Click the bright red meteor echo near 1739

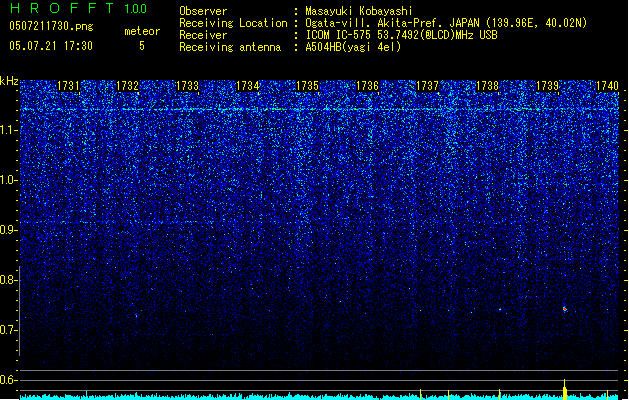click(565, 309)
